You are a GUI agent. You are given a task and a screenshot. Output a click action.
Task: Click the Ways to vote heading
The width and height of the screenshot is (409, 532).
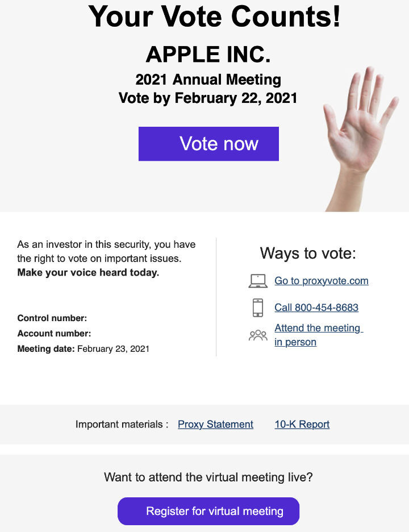pyautogui.click(x=308, y=253)
